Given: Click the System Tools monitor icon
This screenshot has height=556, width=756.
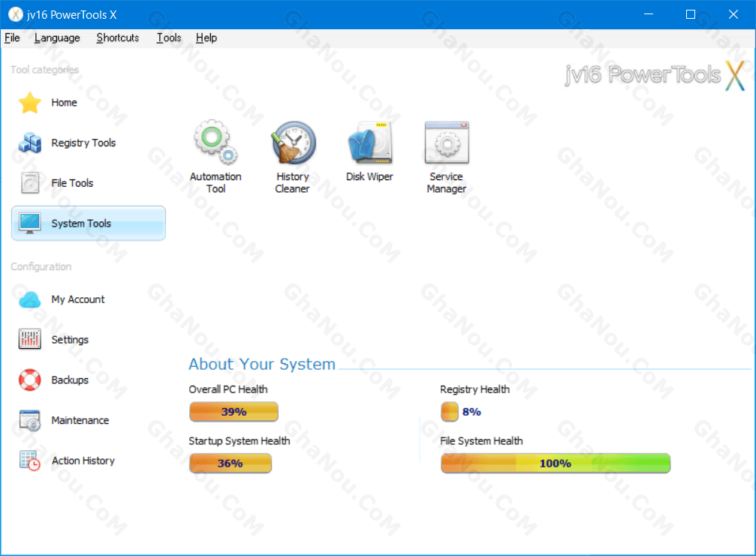Looking at the screenshot, I should tap(30, 223).
